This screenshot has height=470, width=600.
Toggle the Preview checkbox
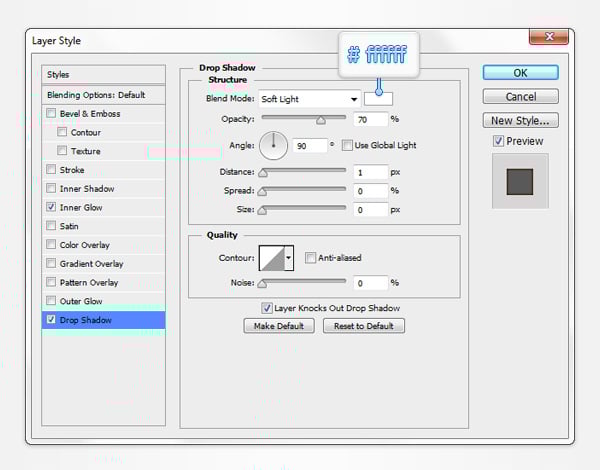tap(499, 141)
